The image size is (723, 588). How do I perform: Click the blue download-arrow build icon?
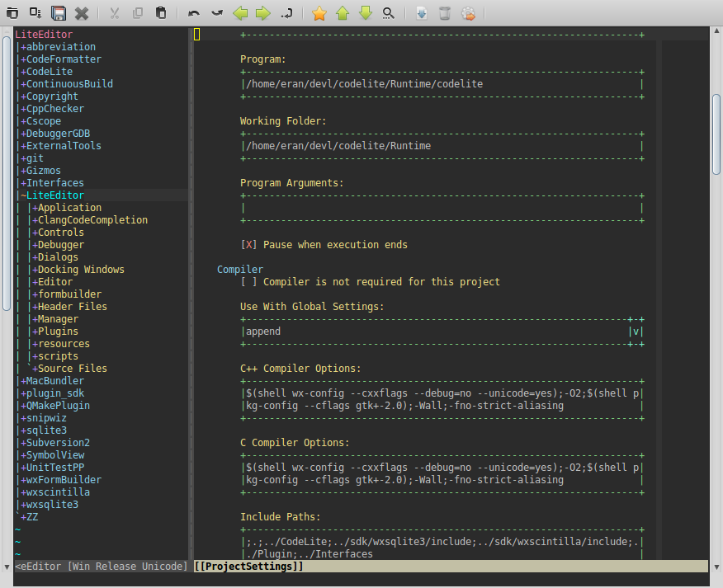coord(422,13)
